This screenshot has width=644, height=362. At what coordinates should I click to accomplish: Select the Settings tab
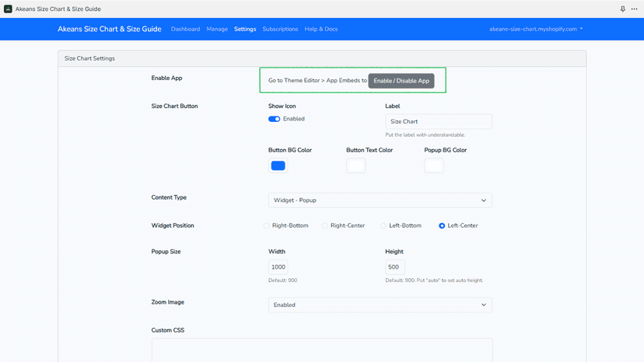coord(245,30)
